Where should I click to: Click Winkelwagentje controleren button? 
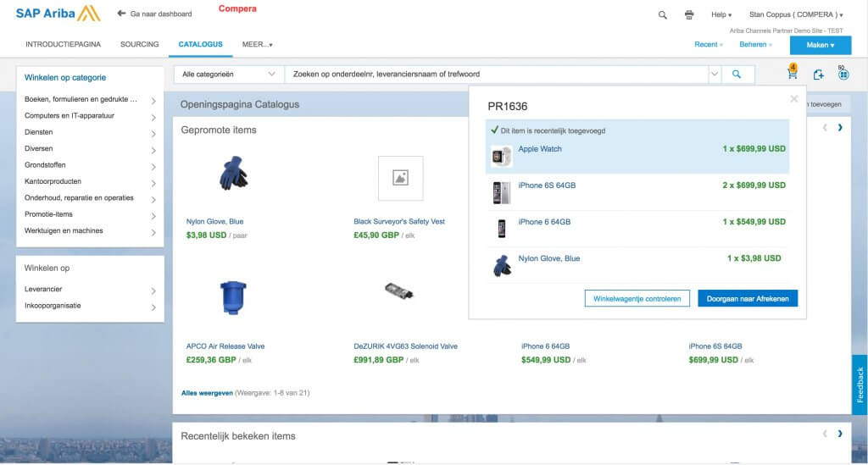[x=637, y=299]
